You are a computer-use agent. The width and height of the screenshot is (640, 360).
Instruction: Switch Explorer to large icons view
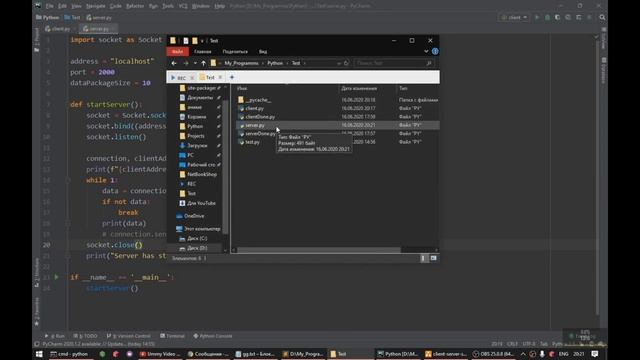click(x=433, y=258)
